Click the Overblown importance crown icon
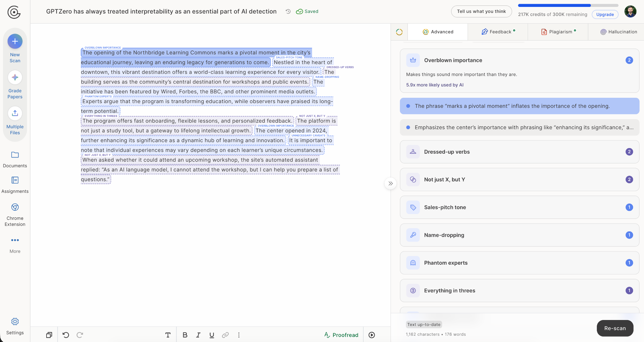The image size is (644, 342). click(x=413, y=60)
